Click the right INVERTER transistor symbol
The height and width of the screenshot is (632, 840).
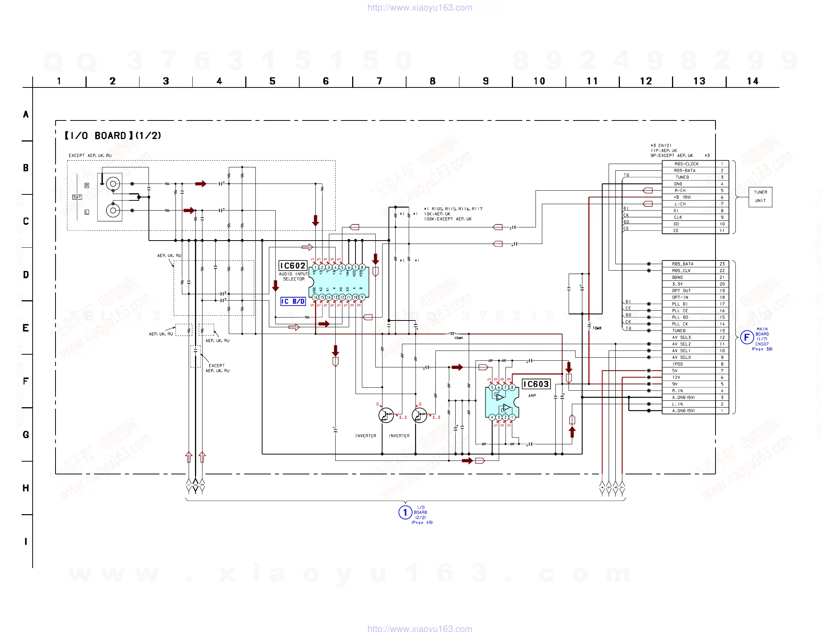point(419,415)
